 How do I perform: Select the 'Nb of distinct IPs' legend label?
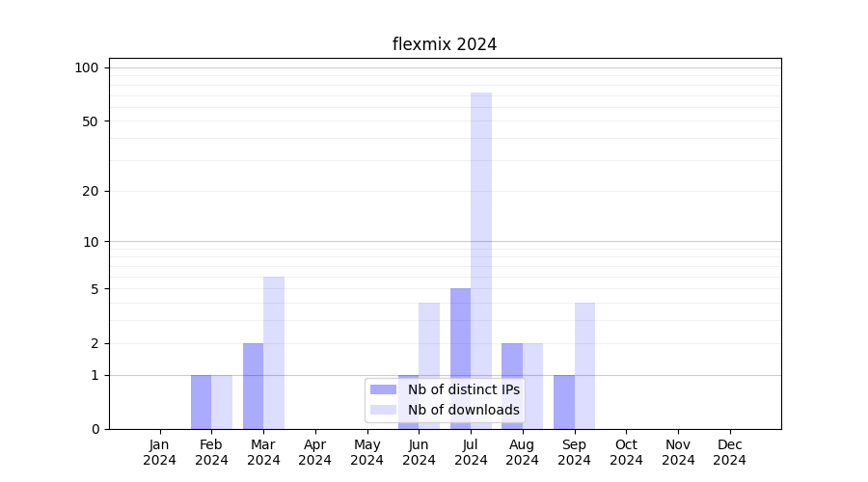[463, 389]
